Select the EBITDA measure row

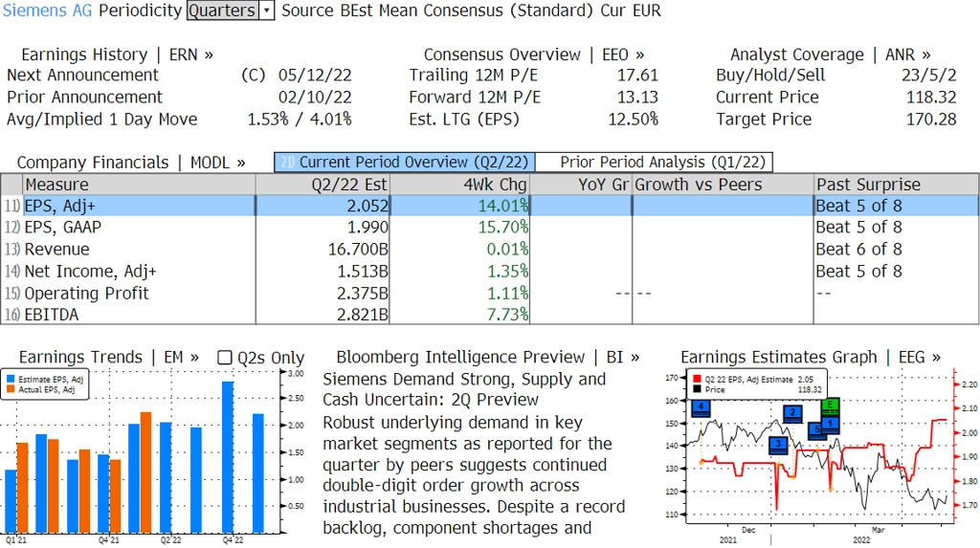coord(490,315)
